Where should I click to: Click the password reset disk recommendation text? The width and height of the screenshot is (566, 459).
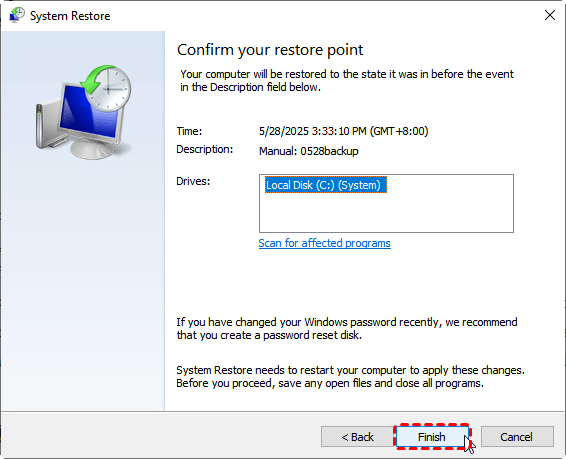click(347, 328)
